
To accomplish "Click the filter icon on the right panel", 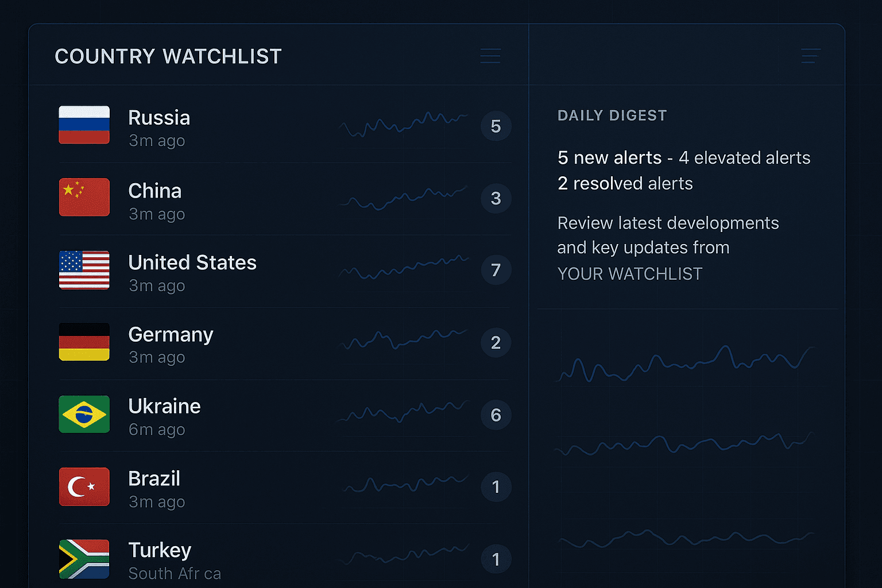I will pos(810,56).
